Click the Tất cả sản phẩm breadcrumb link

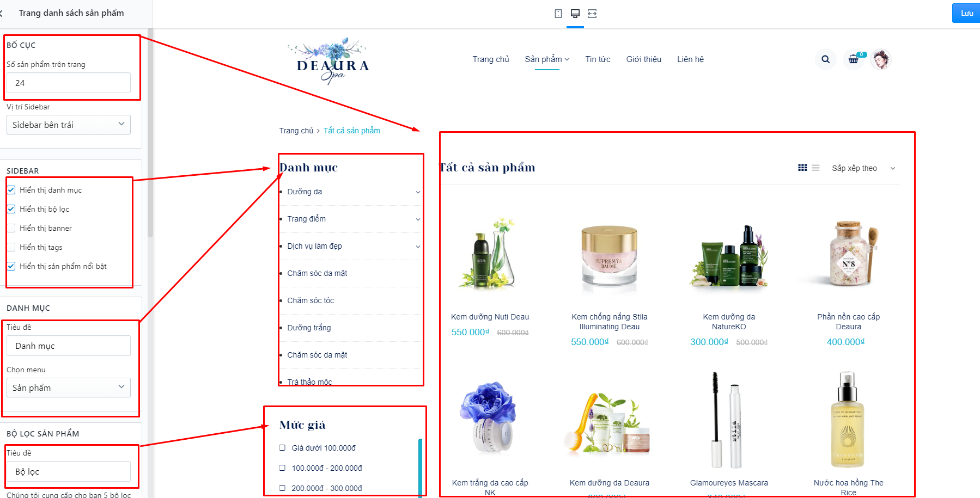click(352, 131)
